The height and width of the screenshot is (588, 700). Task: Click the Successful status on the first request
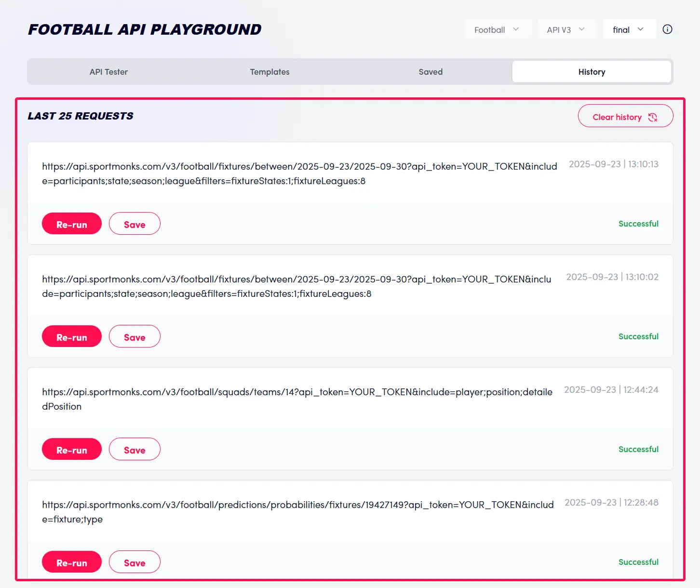coord(638,223)
